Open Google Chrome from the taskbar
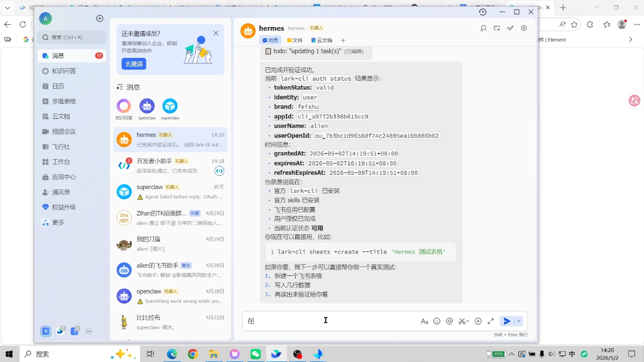 (192, 354)
